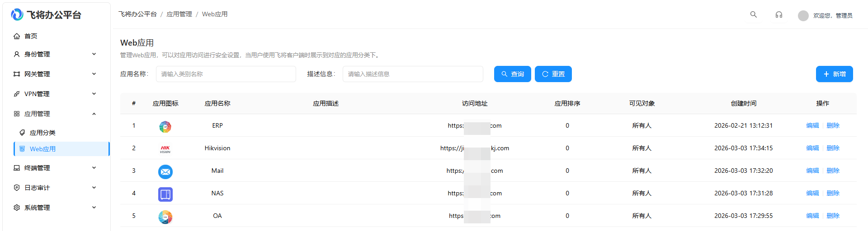Click the 新增 add button

tap(835, 74)
